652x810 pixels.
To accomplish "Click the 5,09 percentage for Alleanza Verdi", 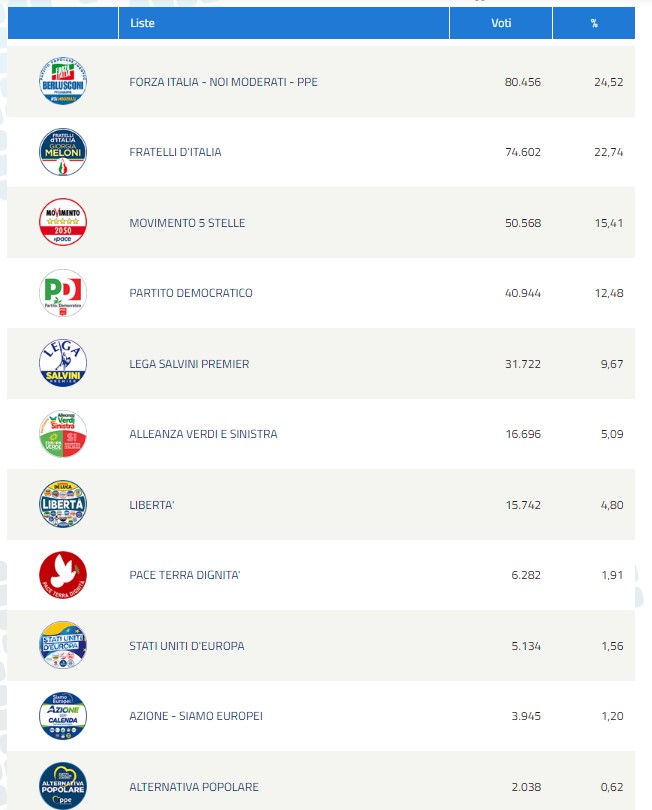I will [x=609, y=434].
